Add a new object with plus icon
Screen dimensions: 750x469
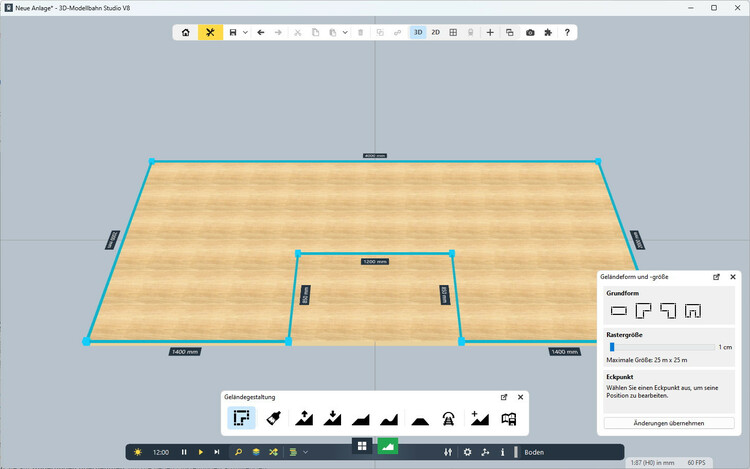click(490, 33)
